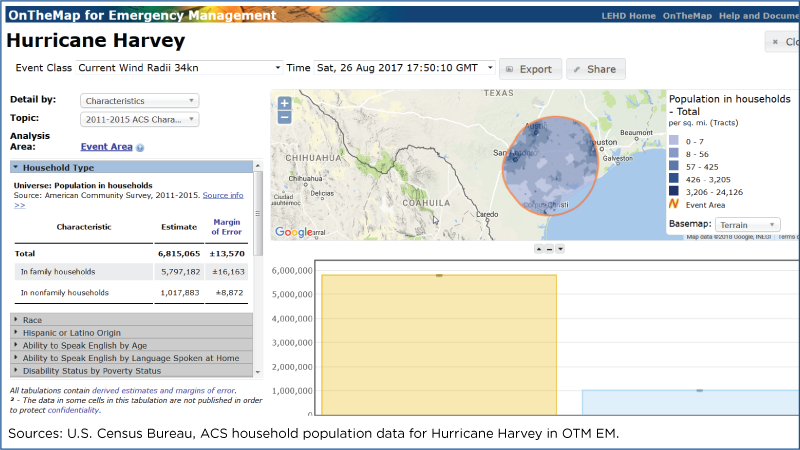Click the up arrow on map resize bar
Image resolution: width=800 pixels, height=450 pixels.
tap(539, 249)
